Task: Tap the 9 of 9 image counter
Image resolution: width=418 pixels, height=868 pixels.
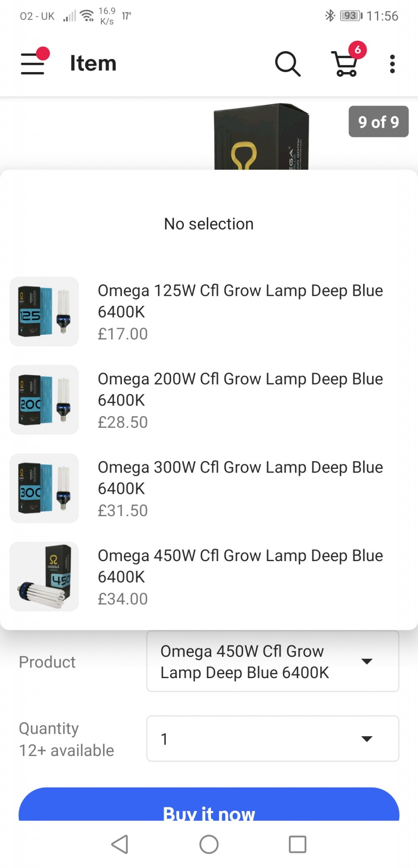Action: [378, 122]
